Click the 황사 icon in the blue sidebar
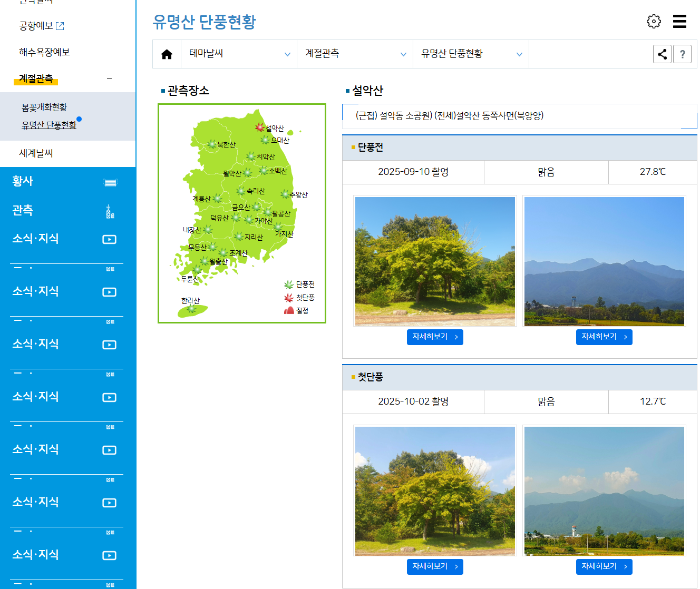The image size is (700, 589). tap(110, 182)
